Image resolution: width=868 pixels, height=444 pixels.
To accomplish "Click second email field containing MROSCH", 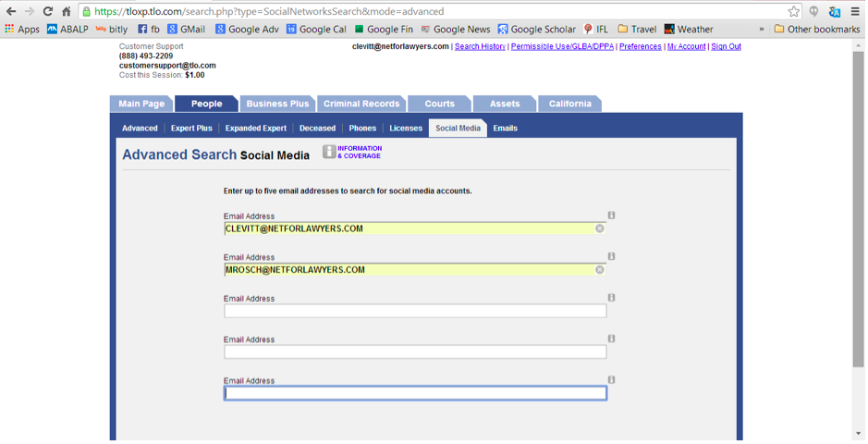I will click(x=415, y=269).
